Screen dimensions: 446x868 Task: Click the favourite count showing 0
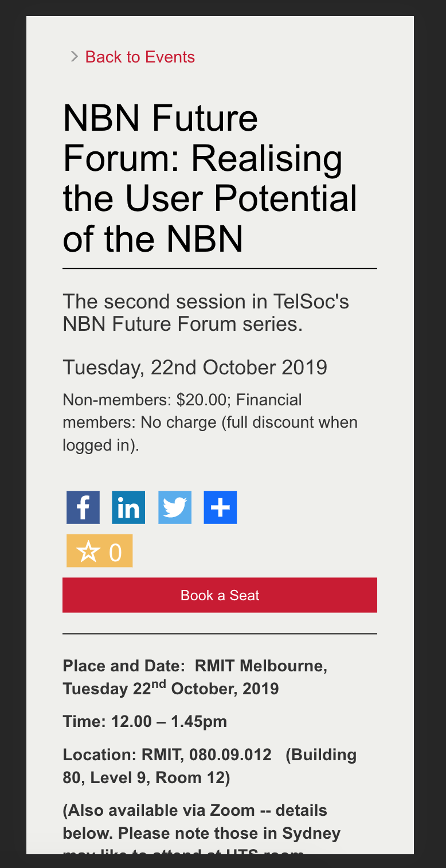115,552
